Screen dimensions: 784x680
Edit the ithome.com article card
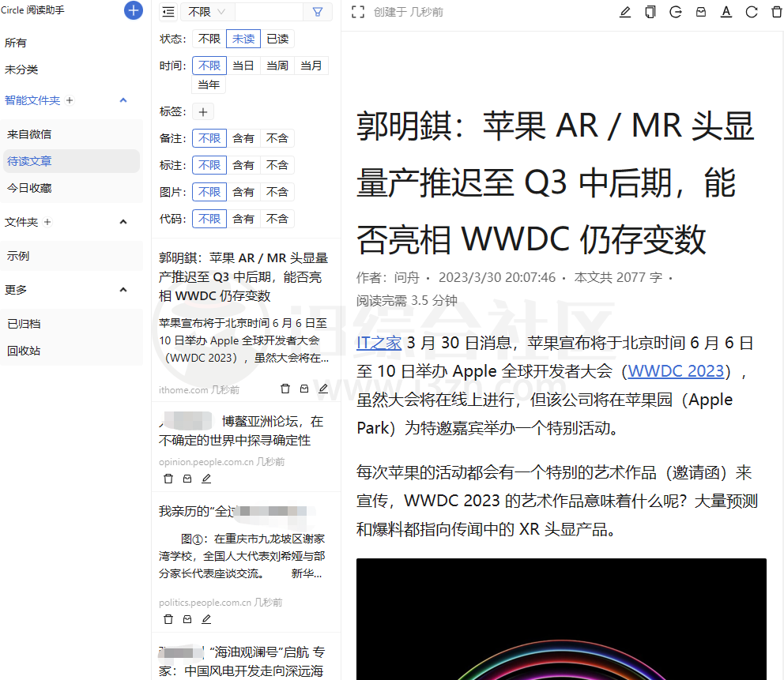pyautogui.click(x=323, y=389)
